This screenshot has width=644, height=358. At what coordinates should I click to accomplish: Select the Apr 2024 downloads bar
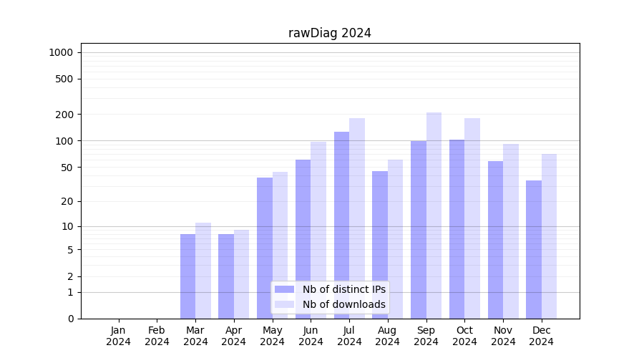(x=241, y=274)
